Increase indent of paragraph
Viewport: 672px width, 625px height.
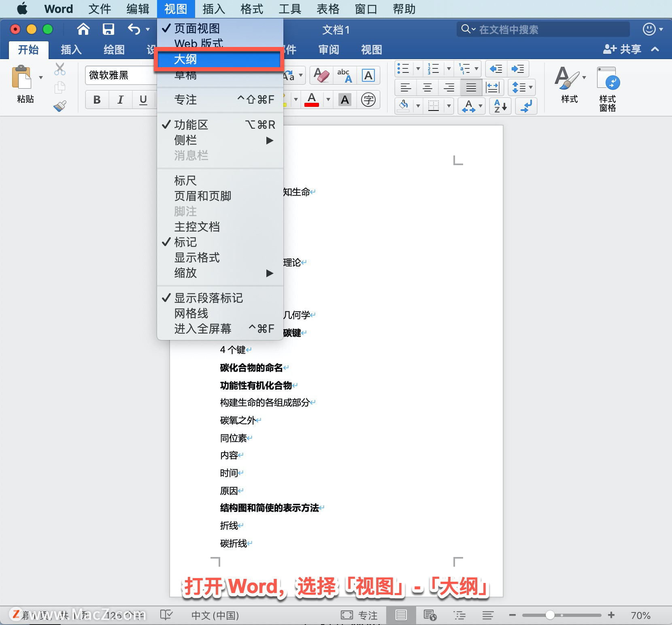[x=518, y=69]
